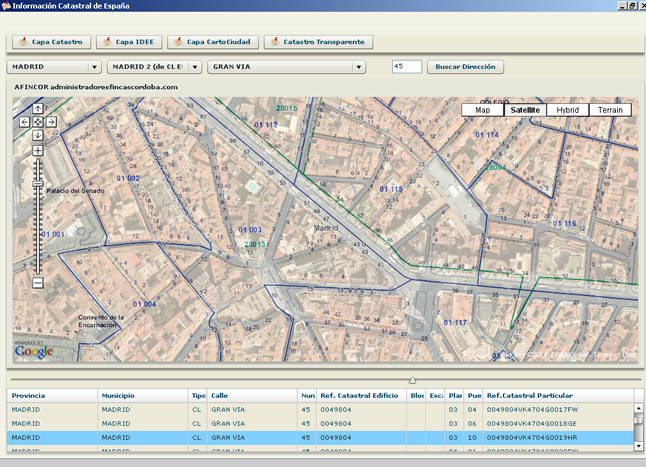Click the Tipo column header
This screenshot has height=467, width=646.
[198, 396]
